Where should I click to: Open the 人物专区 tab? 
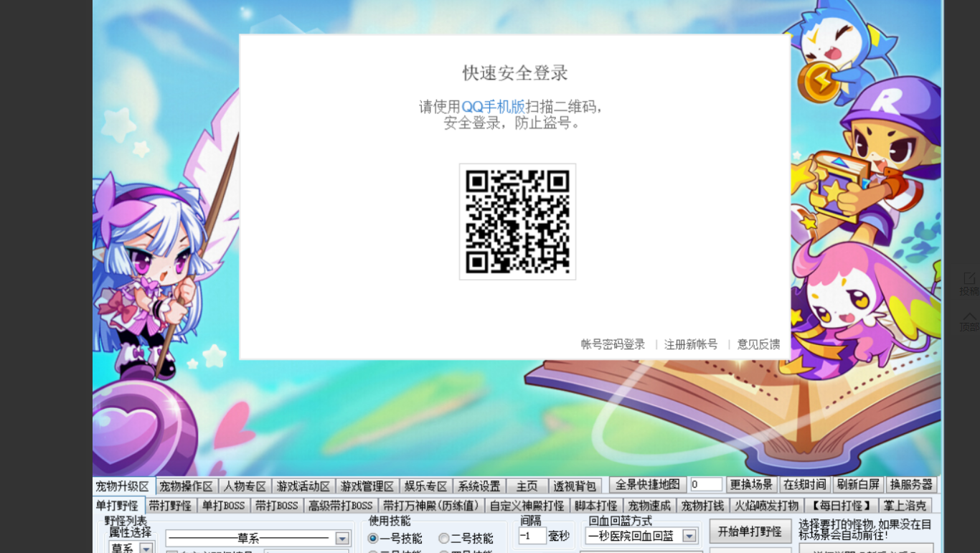point(245,486)
